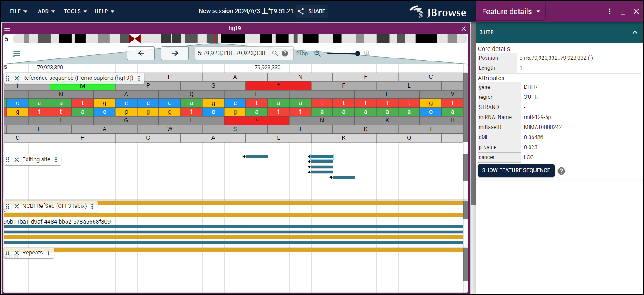Open the drawer three-dot options menu
The image size is (644, 295).
click(610, 12)
